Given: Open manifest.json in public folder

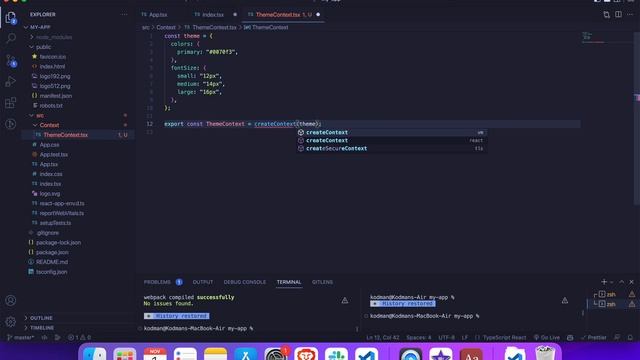Looking at the screenshot, I should coord(56,96).
